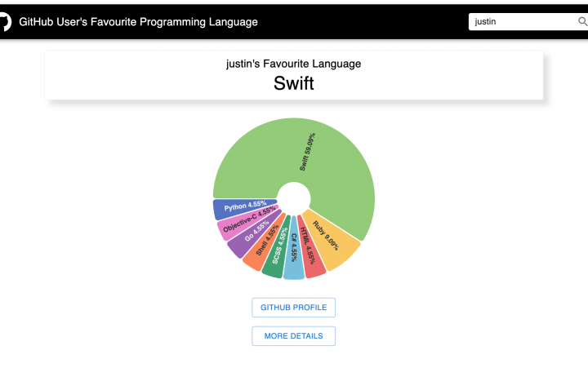Click the magnifying glass search icon
Viewport: 588px width, 390px height.
pyautogui.click(x=582, y=22)
